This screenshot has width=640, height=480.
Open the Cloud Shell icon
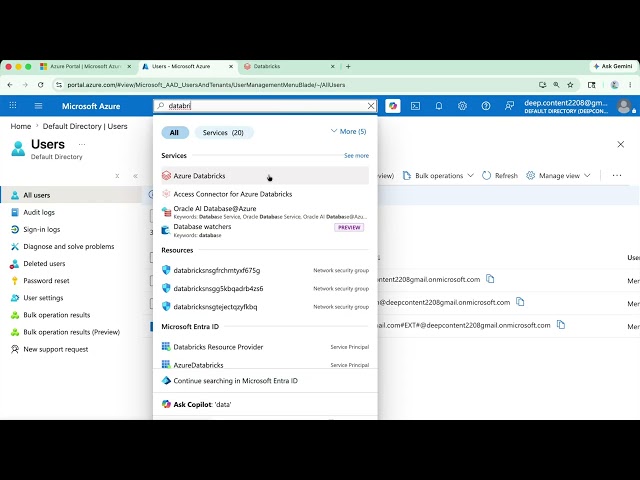point(416,106)
